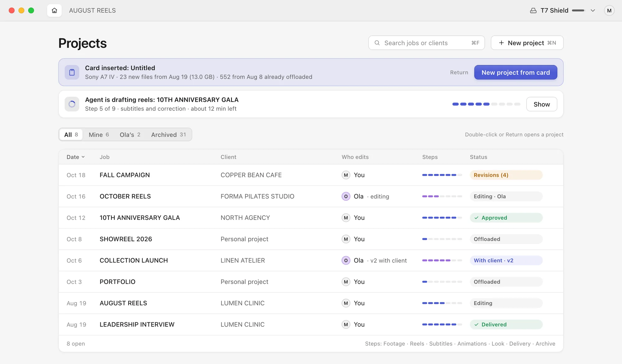
Task: Select the LEADERSHIP INTERVIEW job
Action: 137,325
